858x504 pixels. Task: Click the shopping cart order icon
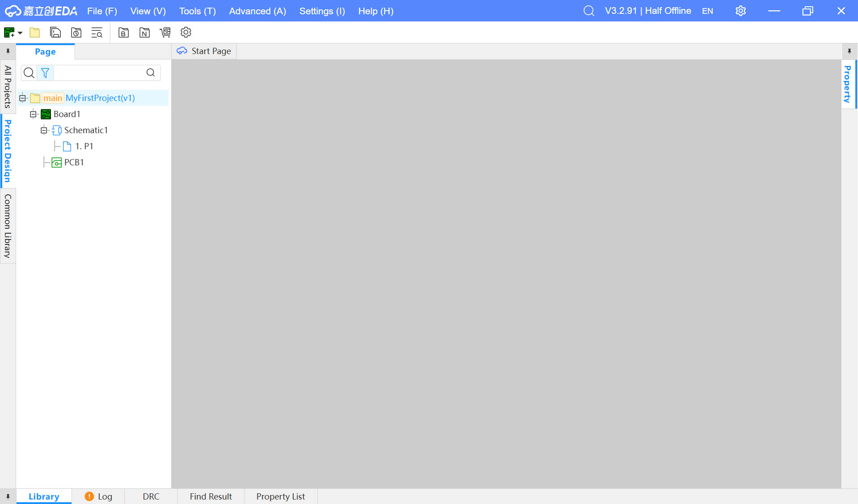coord(165,33)
